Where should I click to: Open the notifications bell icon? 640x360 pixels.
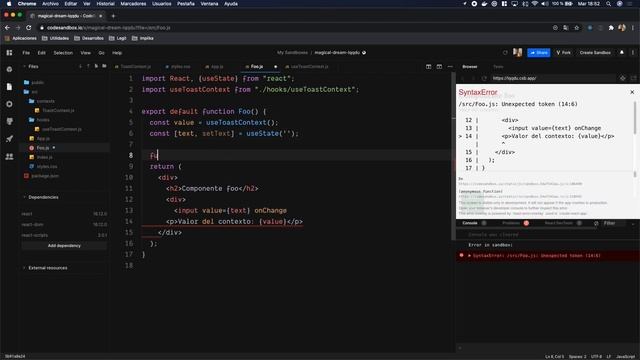[x=622, y=53]
